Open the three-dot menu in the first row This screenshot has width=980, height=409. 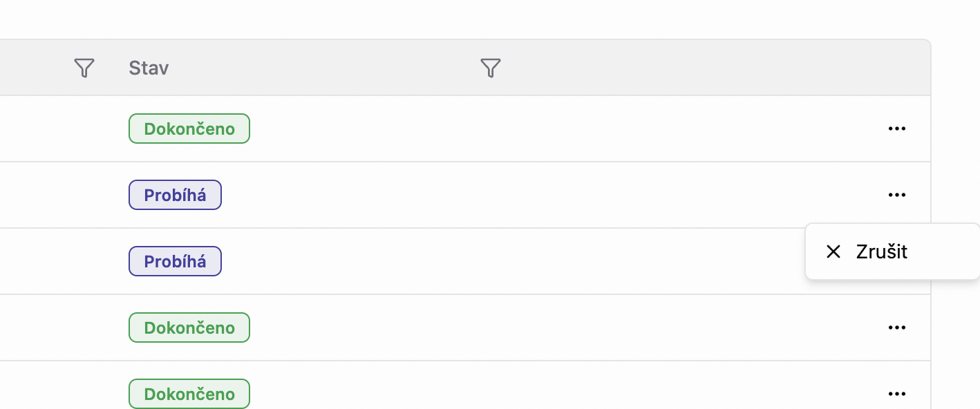coord(896,129)
